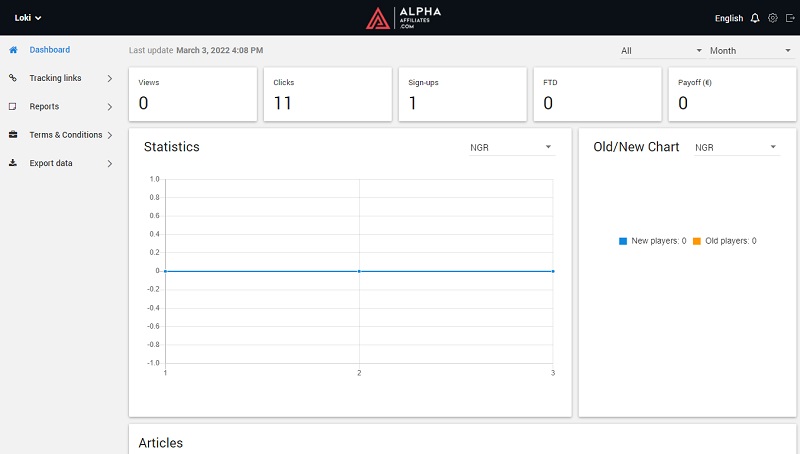Open the Loki account dropdown

click(x=28, y=18)
